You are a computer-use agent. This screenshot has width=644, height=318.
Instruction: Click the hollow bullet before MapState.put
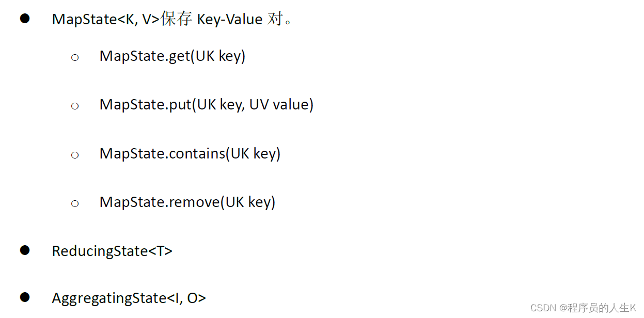(x=75, y=106)
